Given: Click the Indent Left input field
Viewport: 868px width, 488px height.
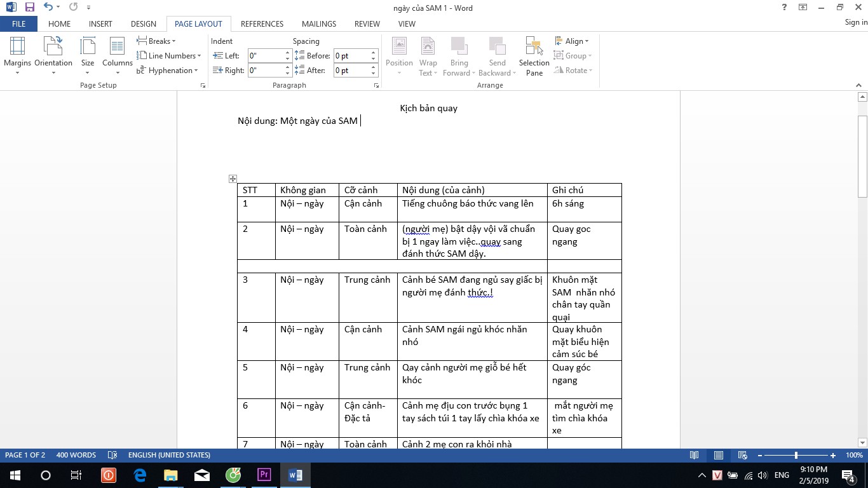Looking at the screenshot, I should 265,56.
